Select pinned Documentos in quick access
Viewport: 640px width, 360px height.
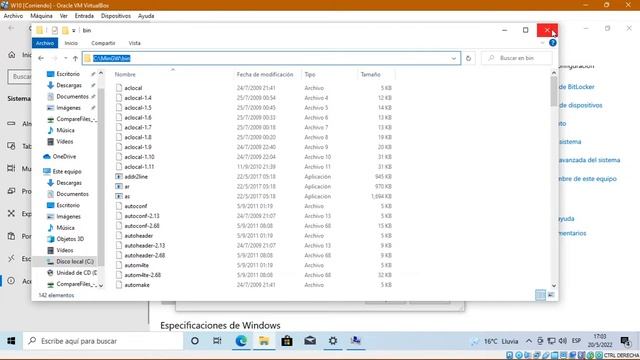tap(72, 96)
